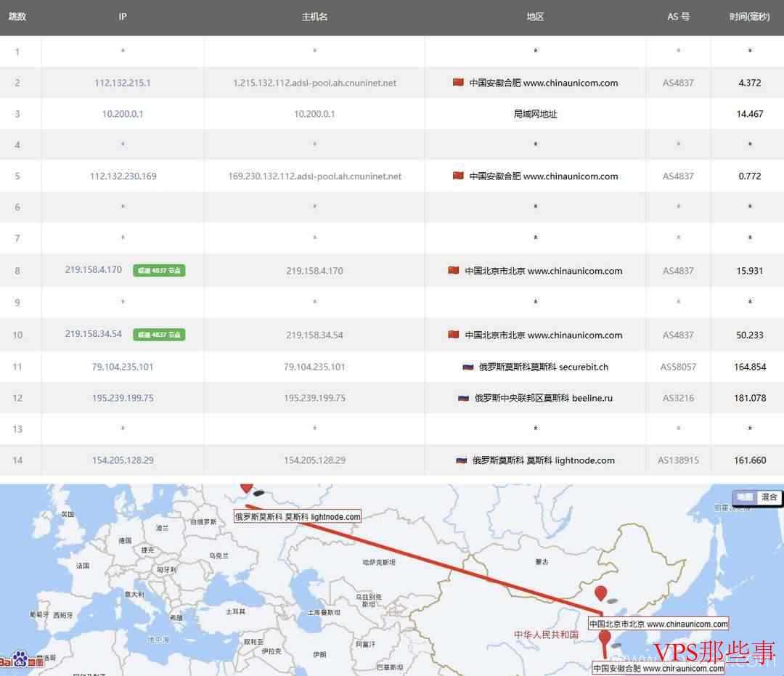Click the China flag in hop 8 row
Image resolution: width=784 pixels, height=676 pixels.
pyautogui.click(x=454, y=270)
